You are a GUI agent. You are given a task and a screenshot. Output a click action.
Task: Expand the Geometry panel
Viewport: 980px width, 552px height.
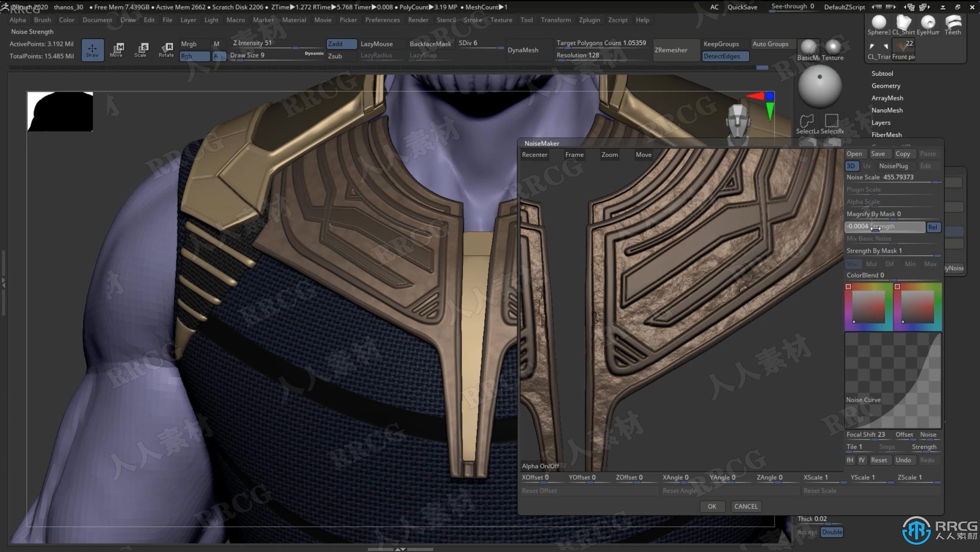886,85
